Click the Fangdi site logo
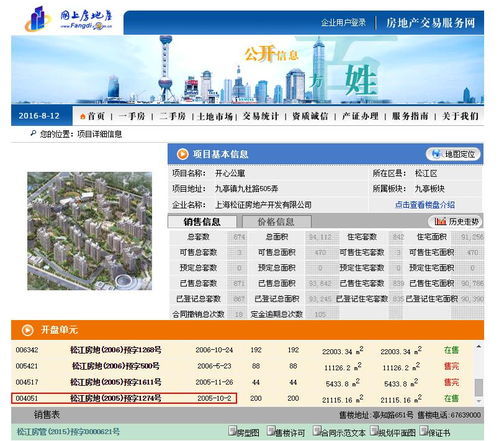Viewport: 499px width, 441px height. point(69,19)
